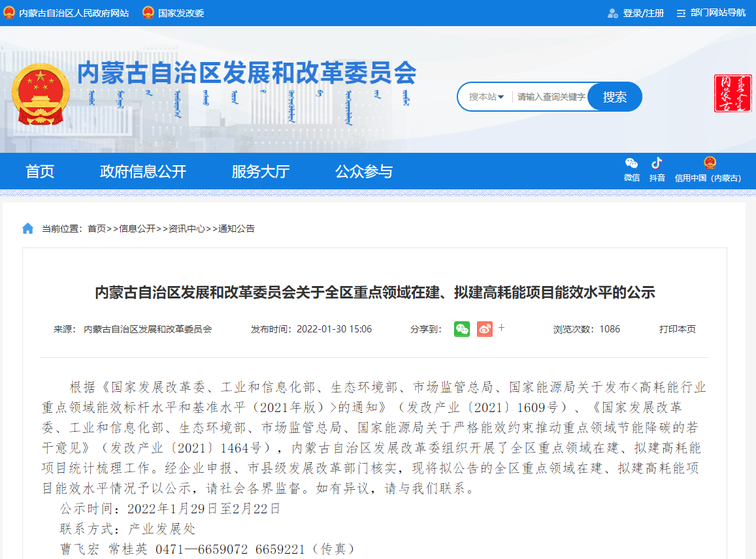Open the 首页 navigation tab

point(40,172)
